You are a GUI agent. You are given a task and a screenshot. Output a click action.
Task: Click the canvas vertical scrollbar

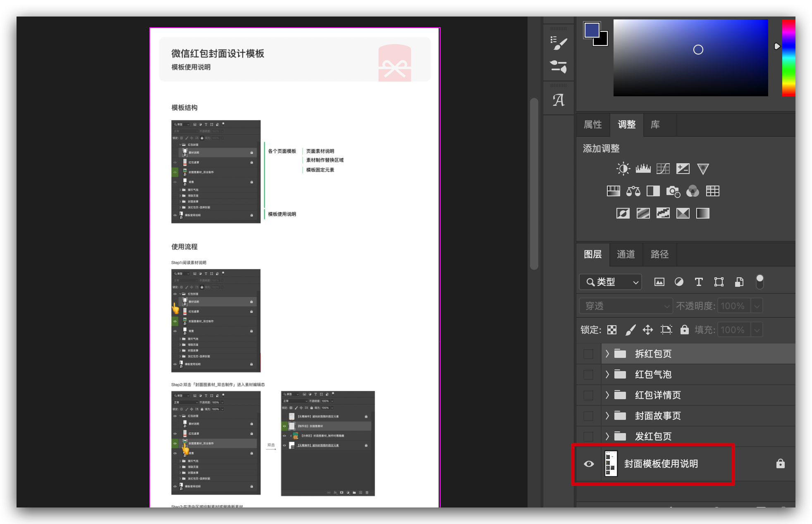pos(534,184)
